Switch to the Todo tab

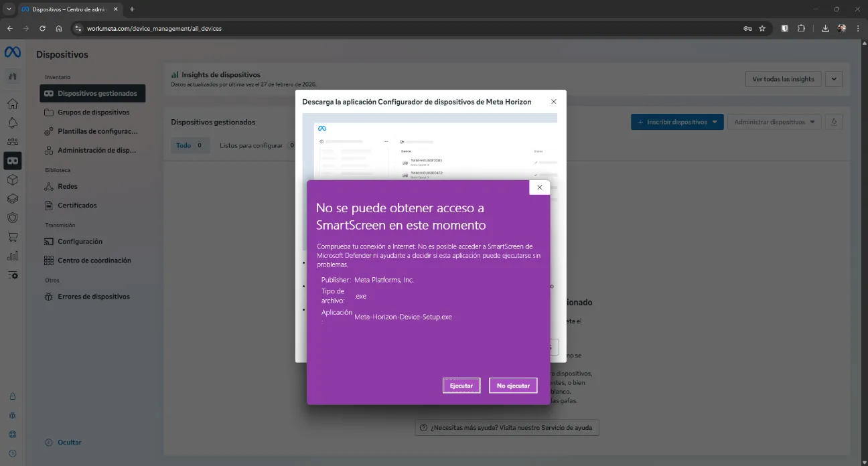click(x=190, y=145)
